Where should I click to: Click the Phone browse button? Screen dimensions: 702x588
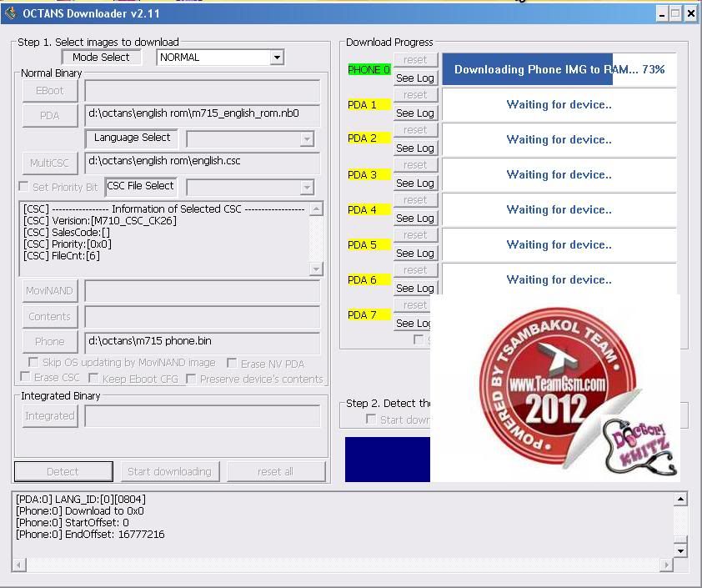pos(50,342)
